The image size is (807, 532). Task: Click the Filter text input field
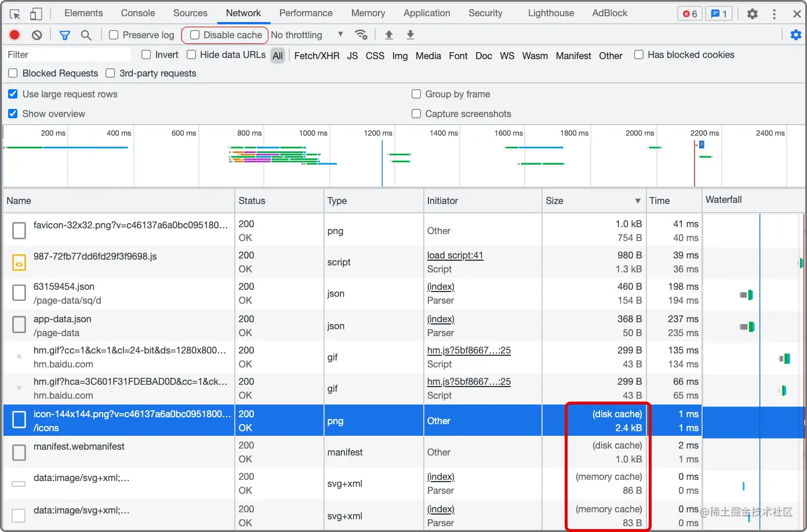68,54
